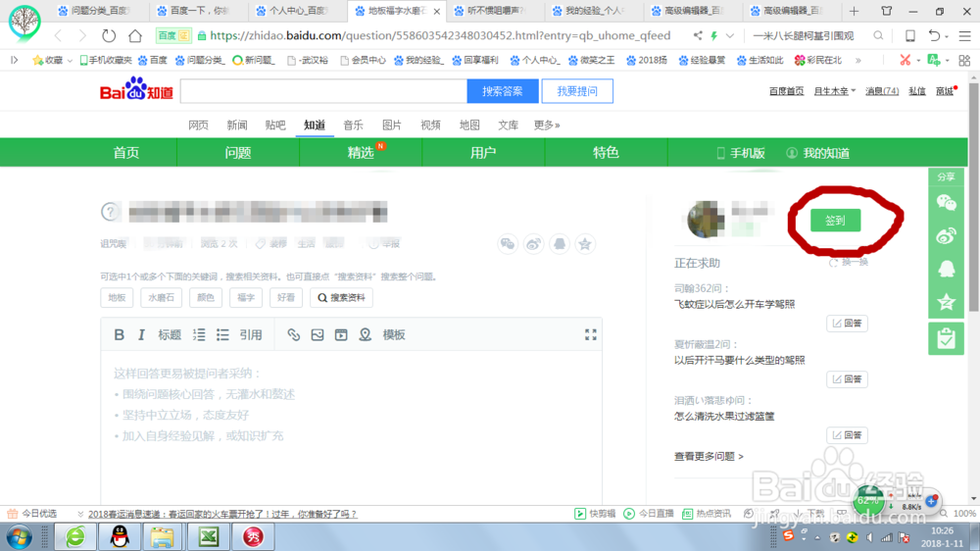Viewport: 980px width, 551px height.
Task: Click the address bar search magnifier icon
Action: (878, 35)
